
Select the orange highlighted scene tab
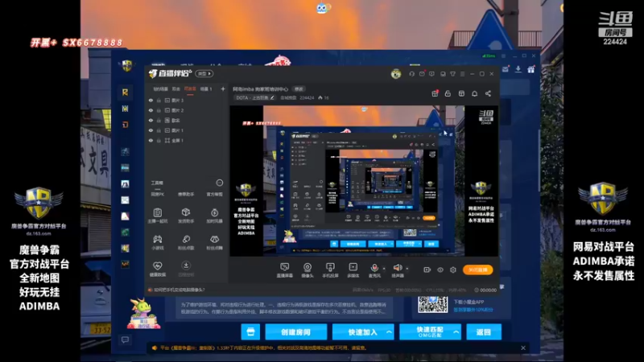(190, 89)
